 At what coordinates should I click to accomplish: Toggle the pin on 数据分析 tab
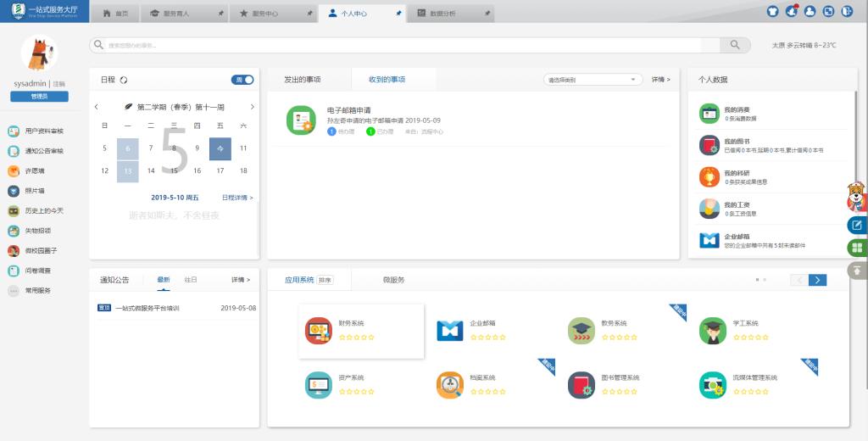tap(487, 14)
